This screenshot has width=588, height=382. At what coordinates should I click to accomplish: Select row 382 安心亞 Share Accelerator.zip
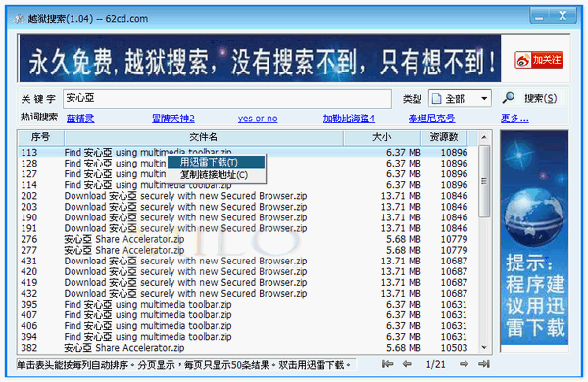tap(248, 348)
